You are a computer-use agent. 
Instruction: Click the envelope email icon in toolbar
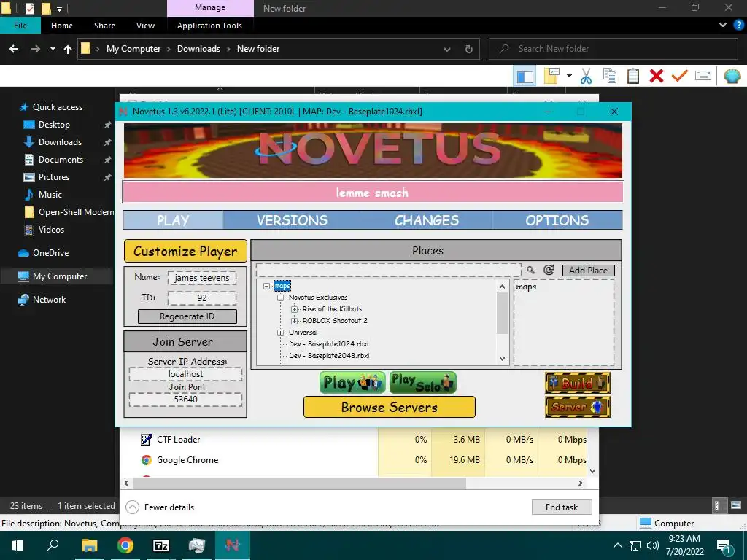point(703,76)
